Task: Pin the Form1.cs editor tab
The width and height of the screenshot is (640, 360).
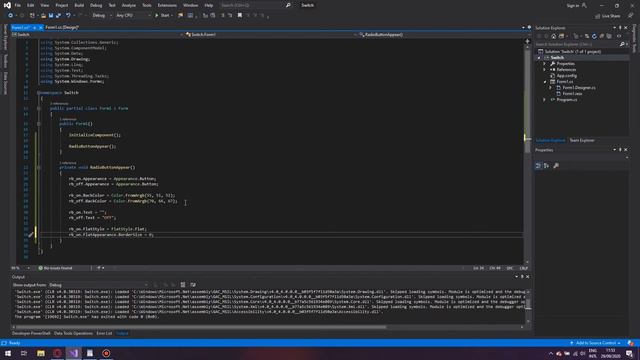Action: 35,27
